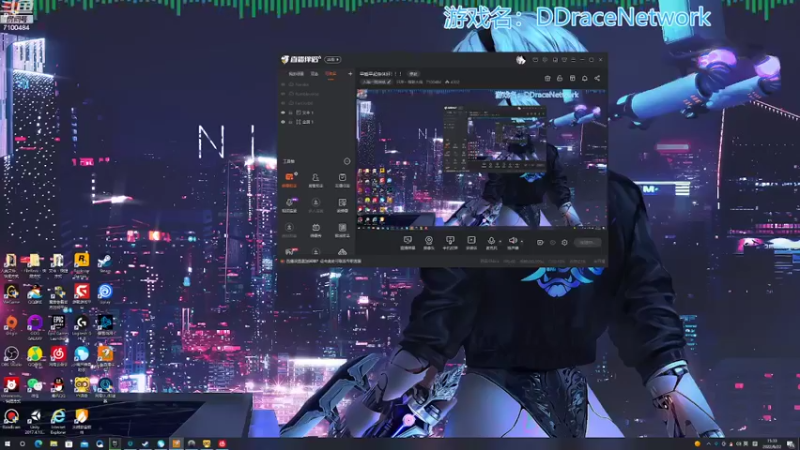Open the Internet Explorer desktop shortcut
Screen dimensions: 800x450
59,421
